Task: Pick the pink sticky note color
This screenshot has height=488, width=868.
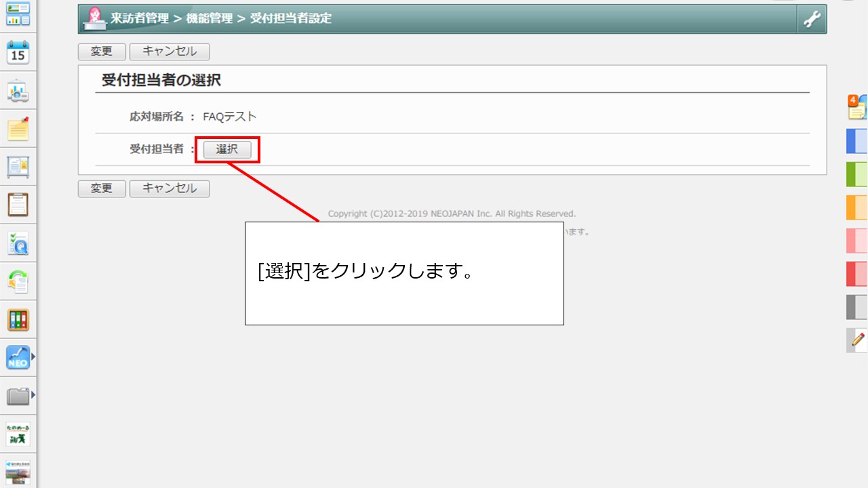Action: 857,241
